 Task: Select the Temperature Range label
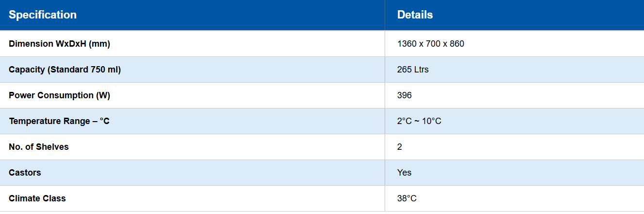(x=59, y=121)
